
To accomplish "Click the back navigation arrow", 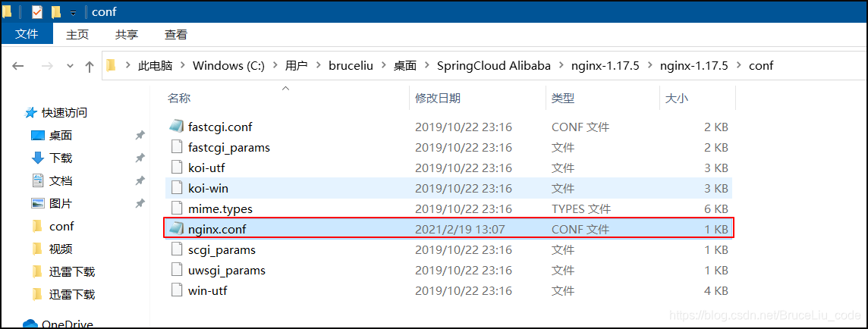I will click(17, 67).
